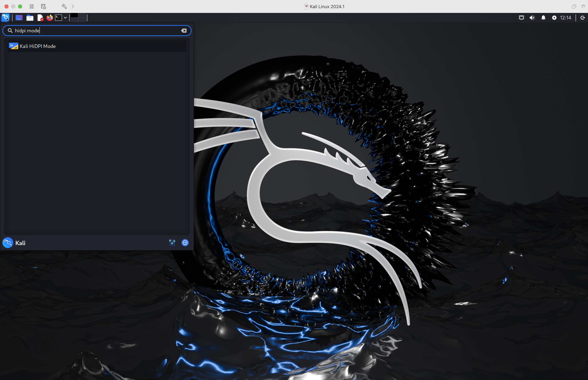Screen dimensions: 588x380
Task: Open the volume control tray icon
Action: click(x=532, y=18)
